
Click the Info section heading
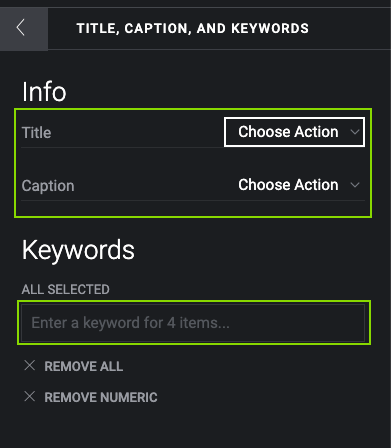click(x=44, y=92)
